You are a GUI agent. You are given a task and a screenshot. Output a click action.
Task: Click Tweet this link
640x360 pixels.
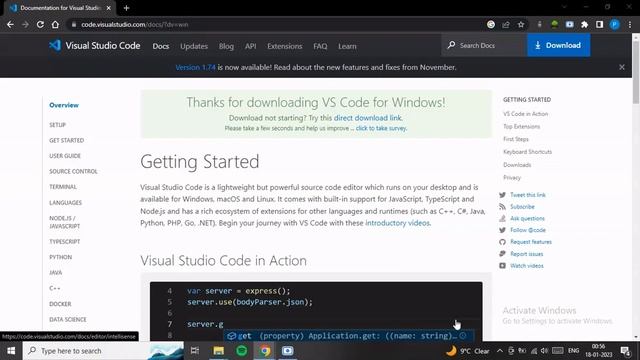pyautogui.click(x=528, y=195)
